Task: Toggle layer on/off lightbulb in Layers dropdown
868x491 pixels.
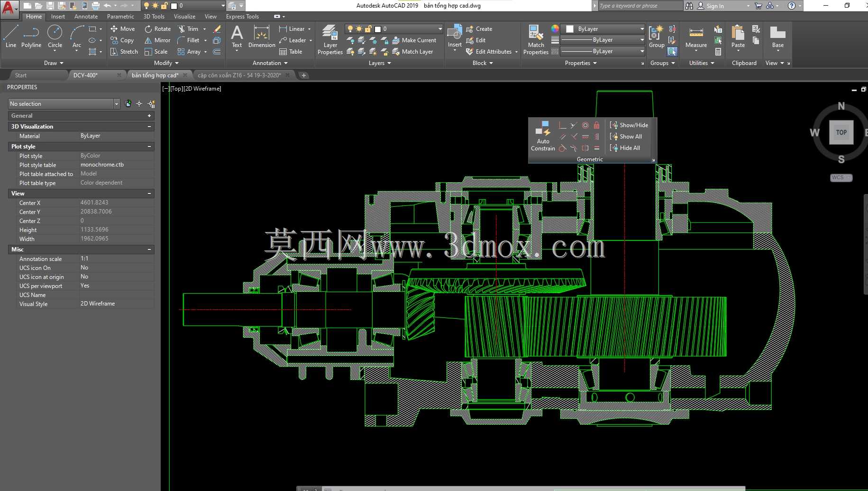Action: click(x=350, y=29)
